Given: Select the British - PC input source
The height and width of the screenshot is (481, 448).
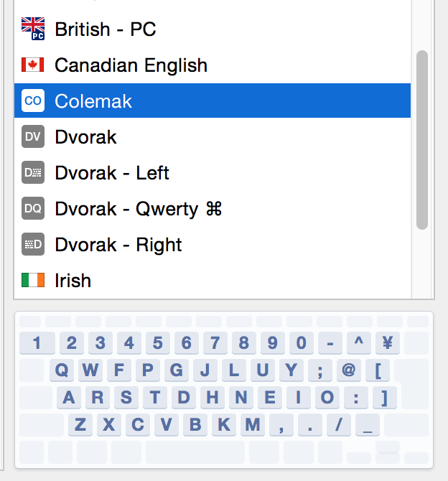Looking at the screenshot, I should pos(106,29).
